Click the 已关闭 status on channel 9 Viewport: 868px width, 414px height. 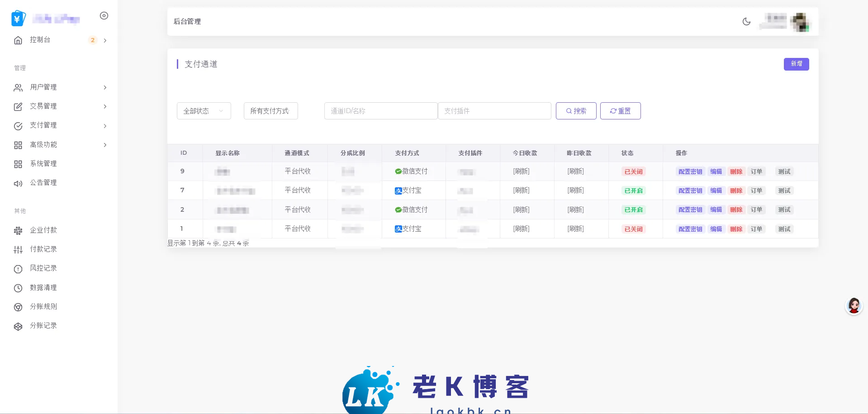(x=632, y=171)
